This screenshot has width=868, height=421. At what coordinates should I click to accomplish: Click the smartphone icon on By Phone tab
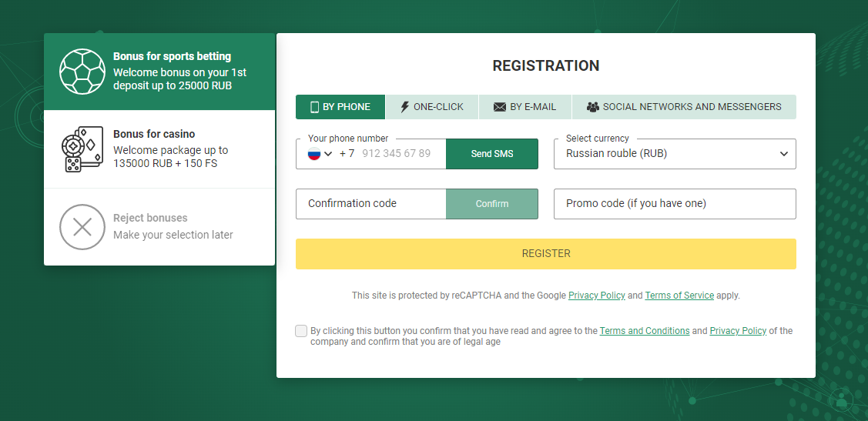[x=314, y=107]
